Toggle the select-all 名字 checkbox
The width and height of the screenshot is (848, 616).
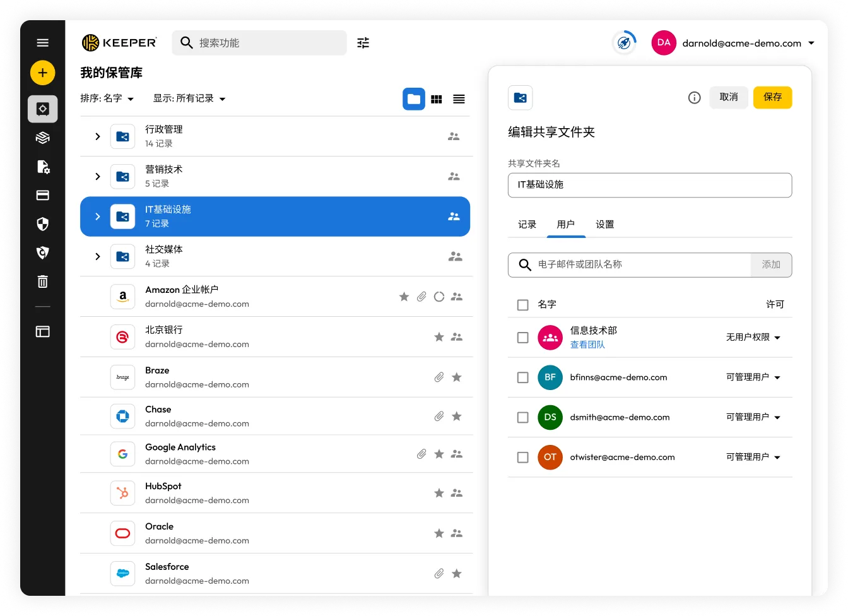[x=522, y=305]
